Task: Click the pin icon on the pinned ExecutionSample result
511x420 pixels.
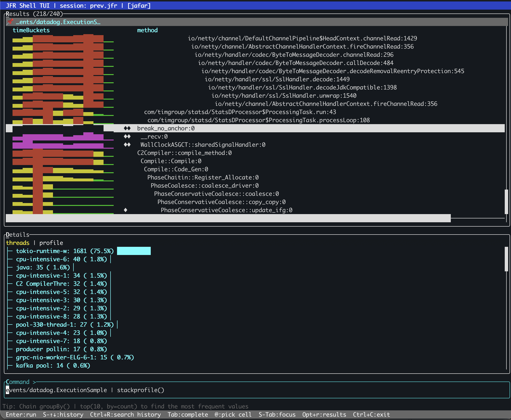Action: point(10,22)
